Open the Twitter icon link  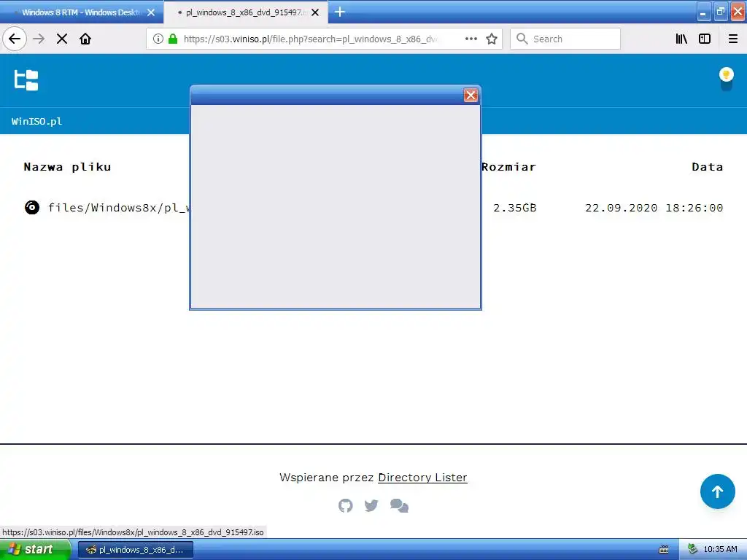(x=371, y=505)
